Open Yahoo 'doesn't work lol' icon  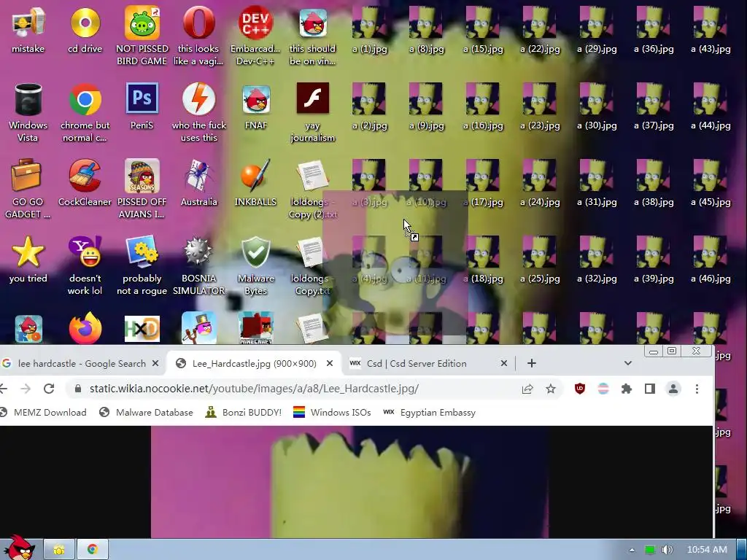click(85, 265)
